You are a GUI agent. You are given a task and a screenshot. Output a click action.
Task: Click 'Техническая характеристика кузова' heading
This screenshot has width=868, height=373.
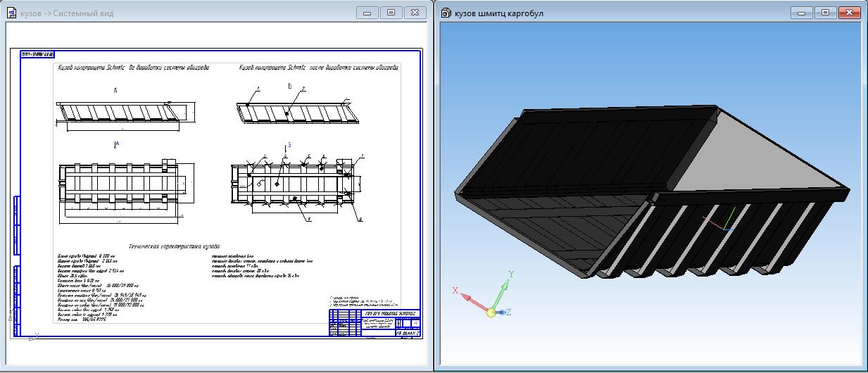pyautogui.click(x=174, y=247)
